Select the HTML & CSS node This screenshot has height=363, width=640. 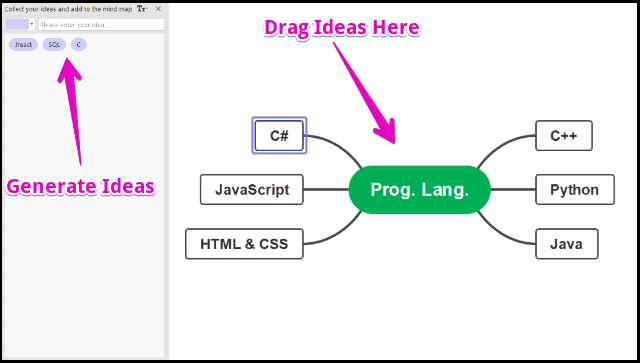244,244
